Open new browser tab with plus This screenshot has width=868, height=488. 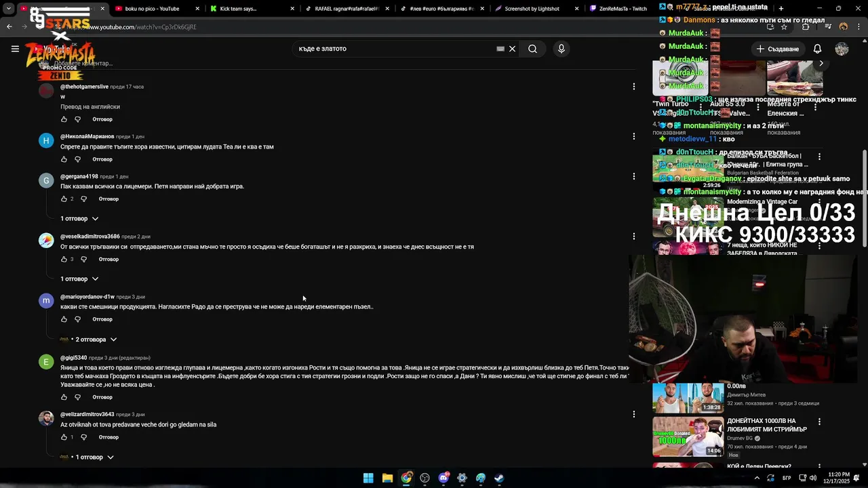781,8
